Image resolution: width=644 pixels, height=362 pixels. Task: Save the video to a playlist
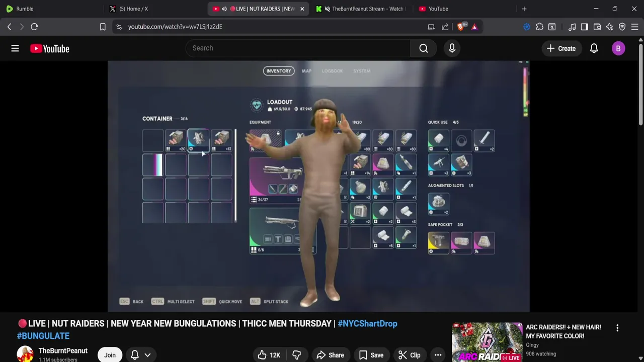tap(370, 355)
